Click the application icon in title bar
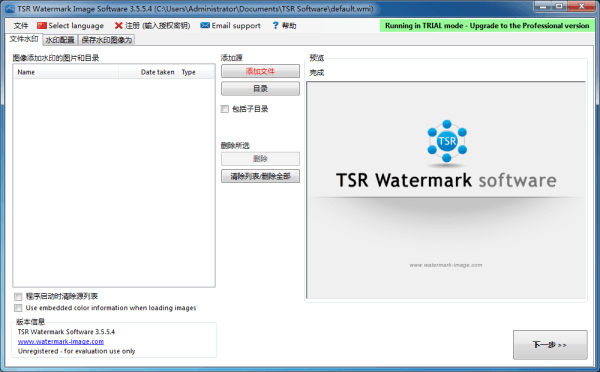 click(9, 8)
